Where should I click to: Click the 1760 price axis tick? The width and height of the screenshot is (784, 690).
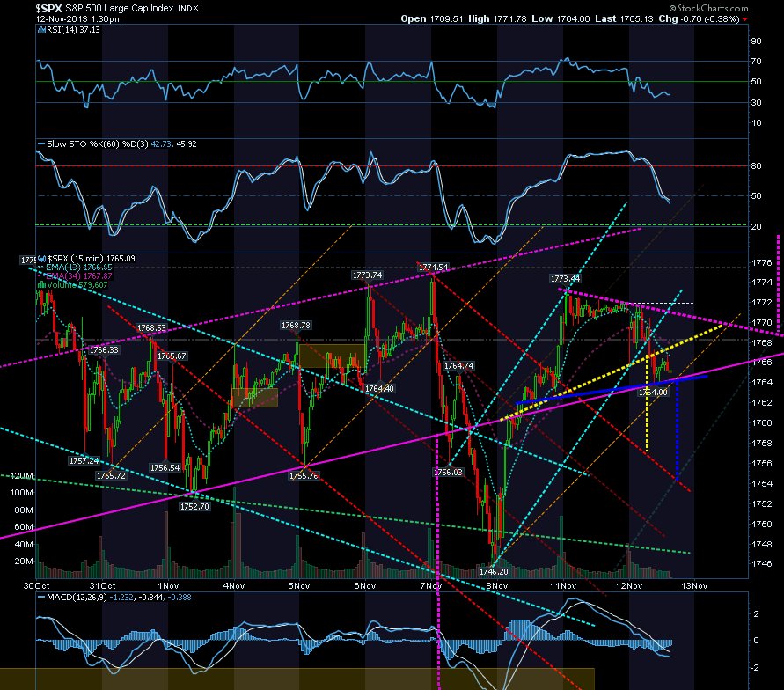tap(761, 423)
